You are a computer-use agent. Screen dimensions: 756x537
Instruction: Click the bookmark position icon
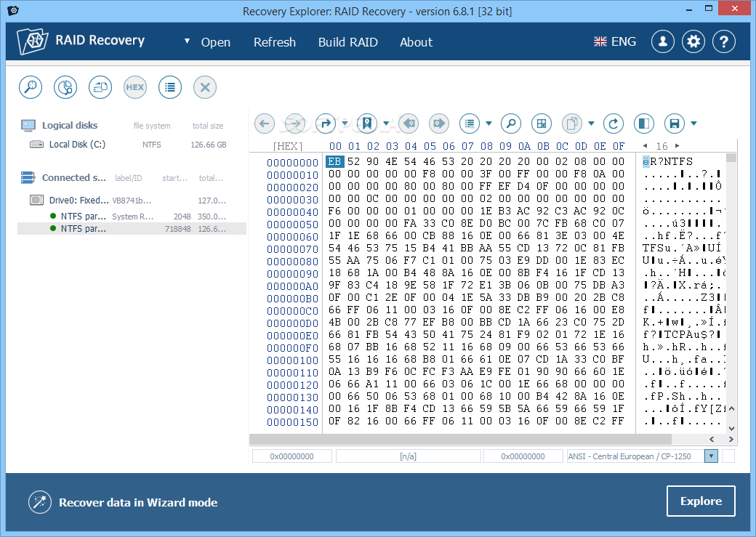(x=367, y=124)
